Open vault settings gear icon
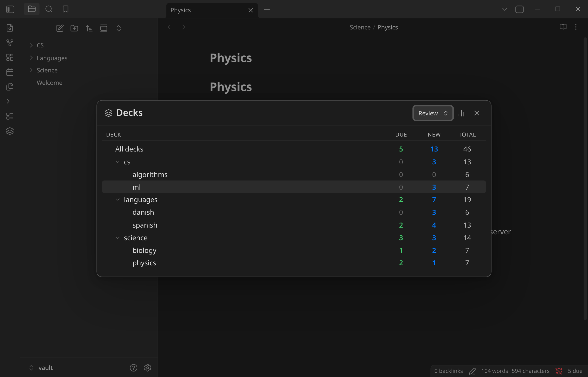Viewport: 588px width, 377px height. point(147,368)
